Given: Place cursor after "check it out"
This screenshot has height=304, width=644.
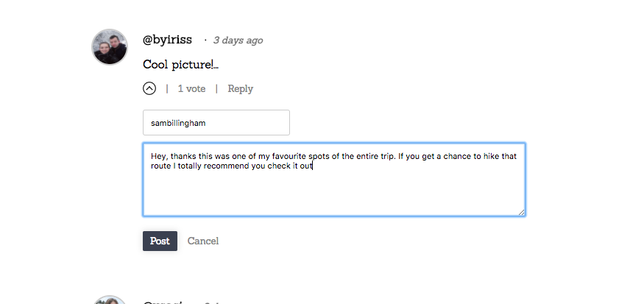Looking at the screenshot, I should (314, 166).
